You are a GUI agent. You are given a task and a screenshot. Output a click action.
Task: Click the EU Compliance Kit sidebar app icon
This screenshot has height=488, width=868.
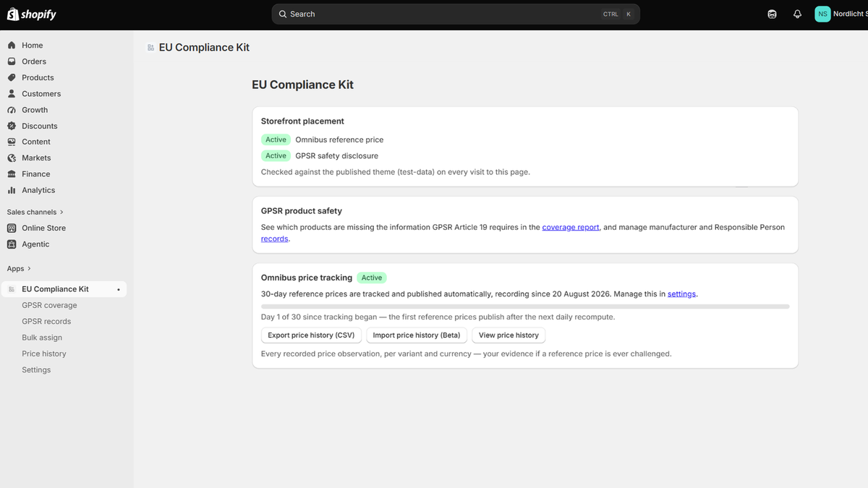click(x=12, y=289)
